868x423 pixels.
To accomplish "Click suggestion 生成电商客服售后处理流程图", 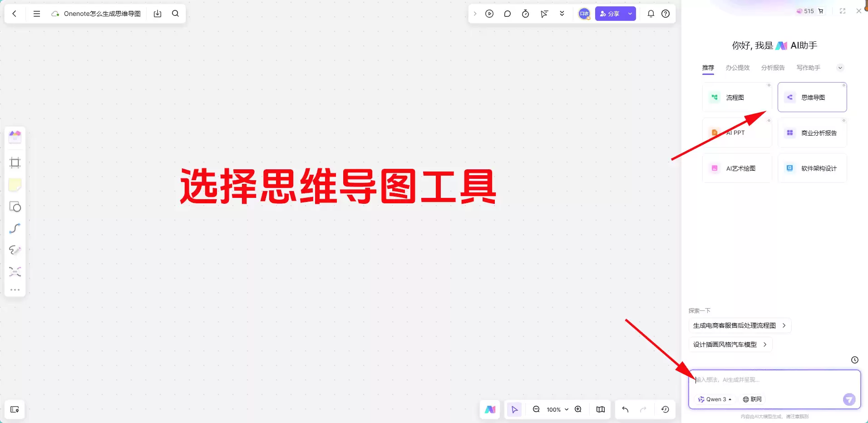I will [x=740, y=325].
